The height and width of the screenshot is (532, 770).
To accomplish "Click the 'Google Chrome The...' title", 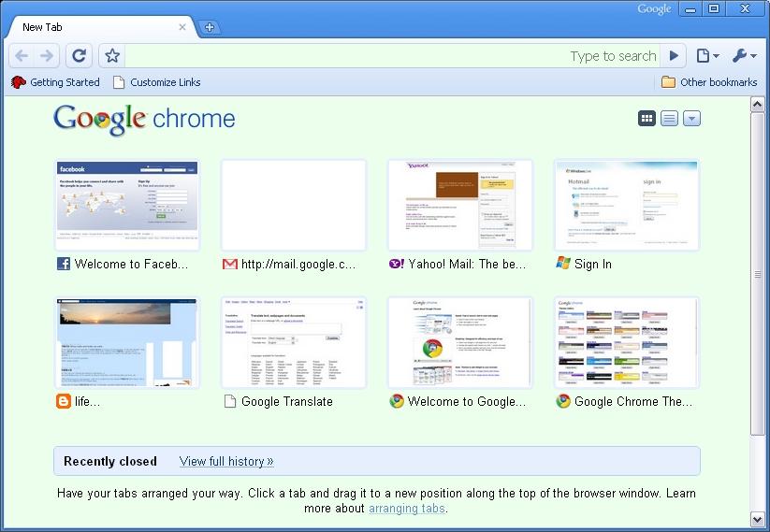I will click(633, 401).
